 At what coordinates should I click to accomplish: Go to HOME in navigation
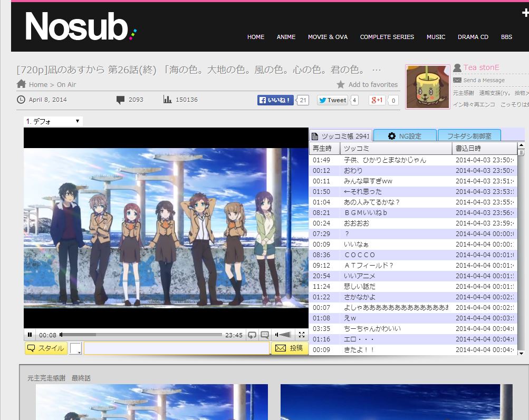256,37
